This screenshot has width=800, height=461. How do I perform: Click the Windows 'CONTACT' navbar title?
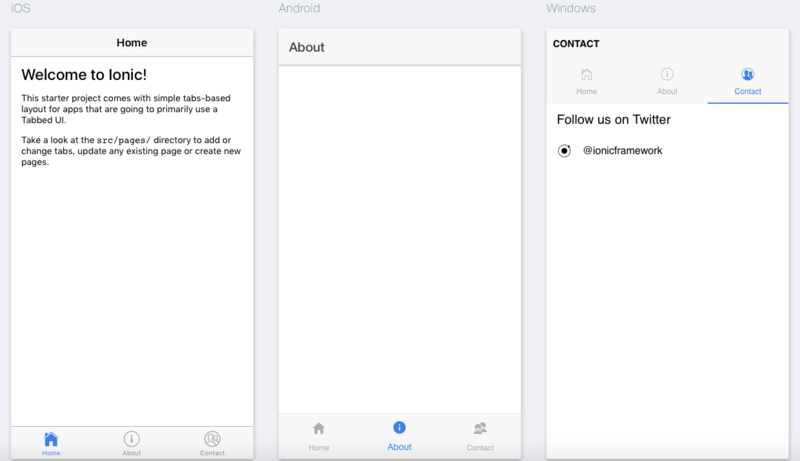576,44
